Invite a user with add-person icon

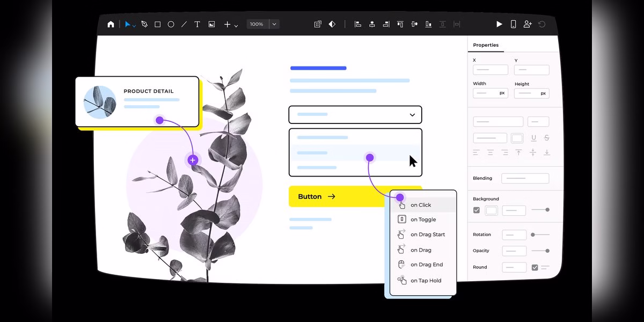[528, 24]
